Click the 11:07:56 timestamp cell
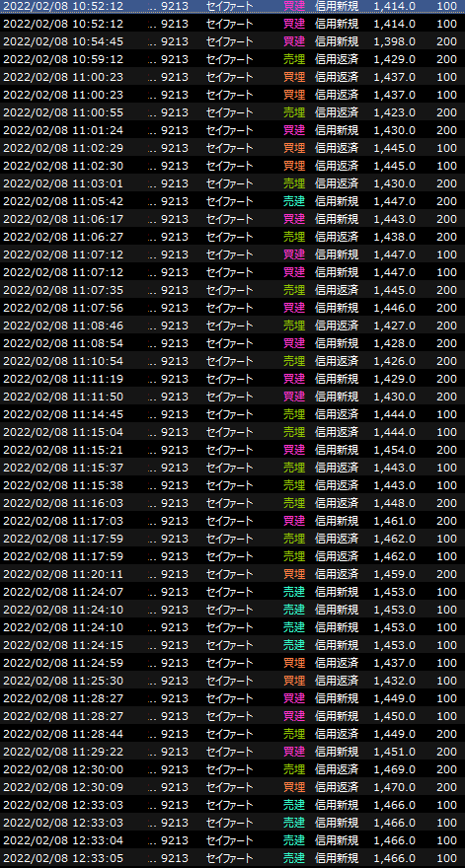This screenshot has width=465, height=868. click(63, 307)
